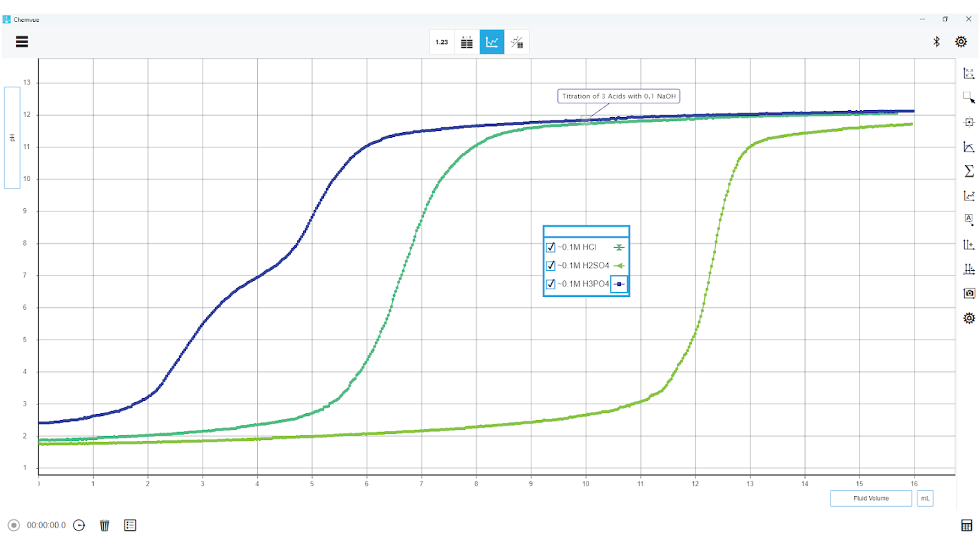Image resolution: width=980 pixels, height=551 pixels.
Task: Show statistics with the sigma tool
Action: (969, 171)
